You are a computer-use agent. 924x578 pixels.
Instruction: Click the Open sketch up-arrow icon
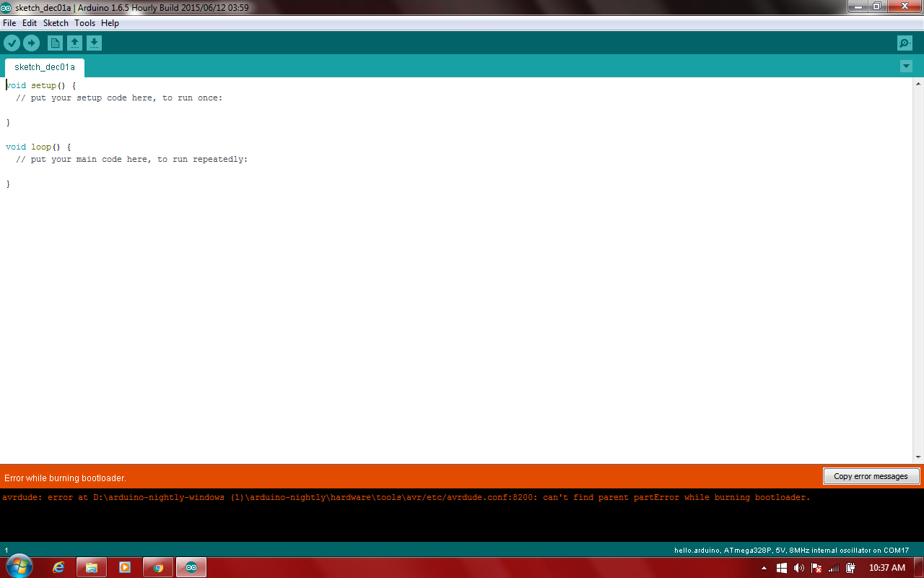(x=74, y=43)
